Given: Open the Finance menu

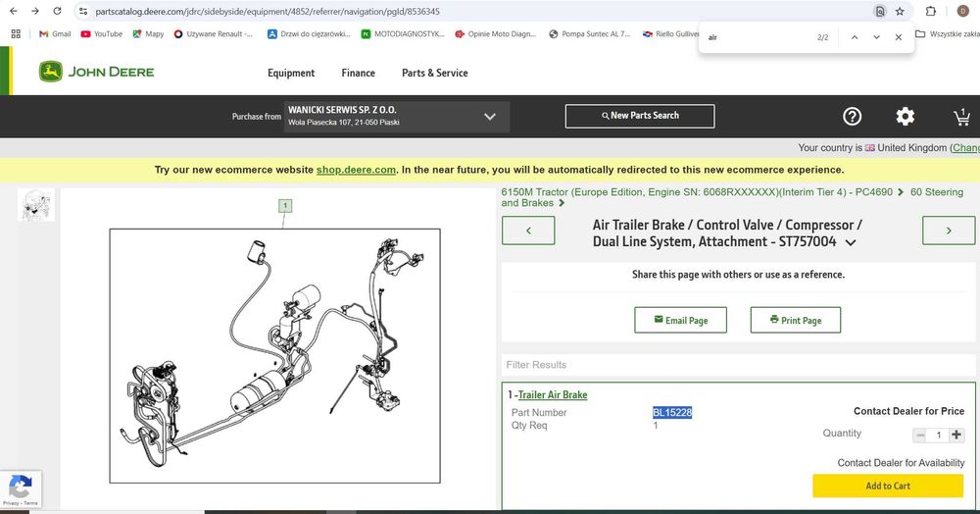Looking at the screenshot, I should click(x=358, y=73).
